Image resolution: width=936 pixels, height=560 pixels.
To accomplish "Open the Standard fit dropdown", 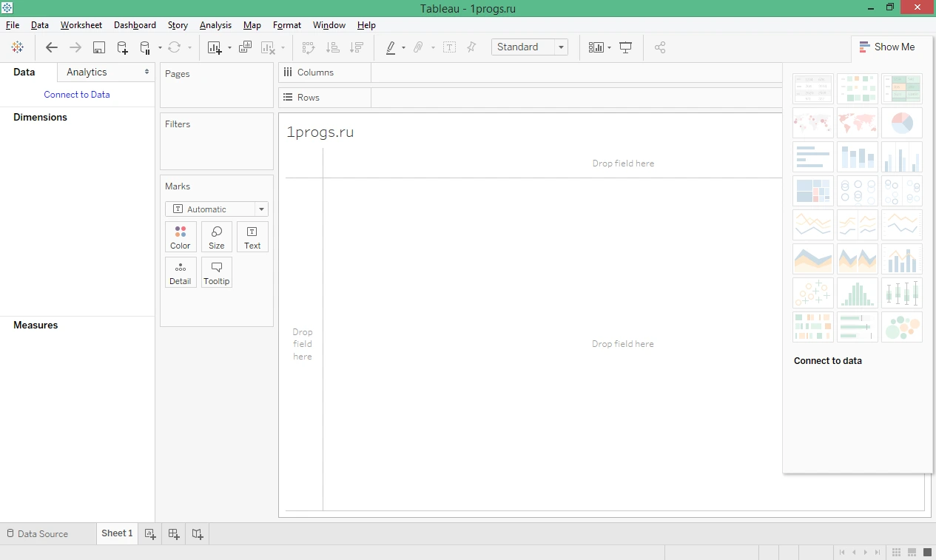I will (530, 47).
